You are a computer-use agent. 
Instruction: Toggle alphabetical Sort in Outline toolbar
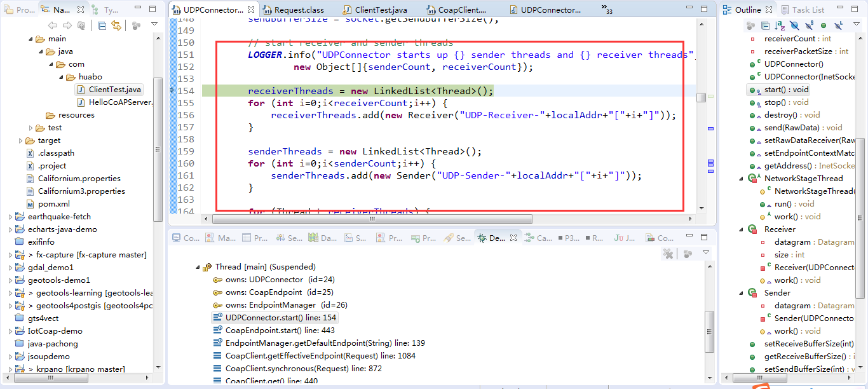tap(780, 25)
